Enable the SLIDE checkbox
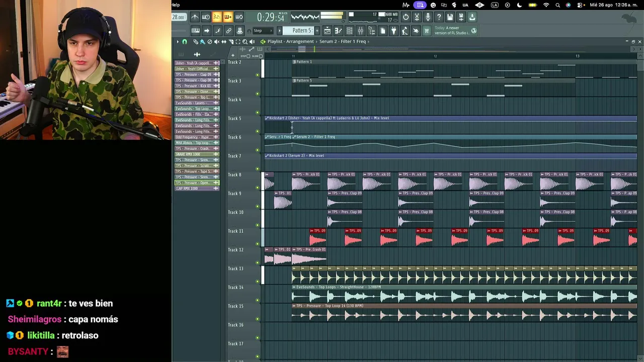Image resolution: width=644 pixels, height=362 pixels. [261, 56]
